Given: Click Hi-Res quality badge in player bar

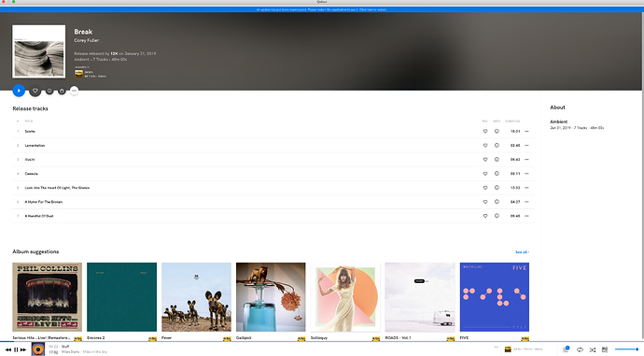Looking at the screenshot, I should click(x=508, y=349).
